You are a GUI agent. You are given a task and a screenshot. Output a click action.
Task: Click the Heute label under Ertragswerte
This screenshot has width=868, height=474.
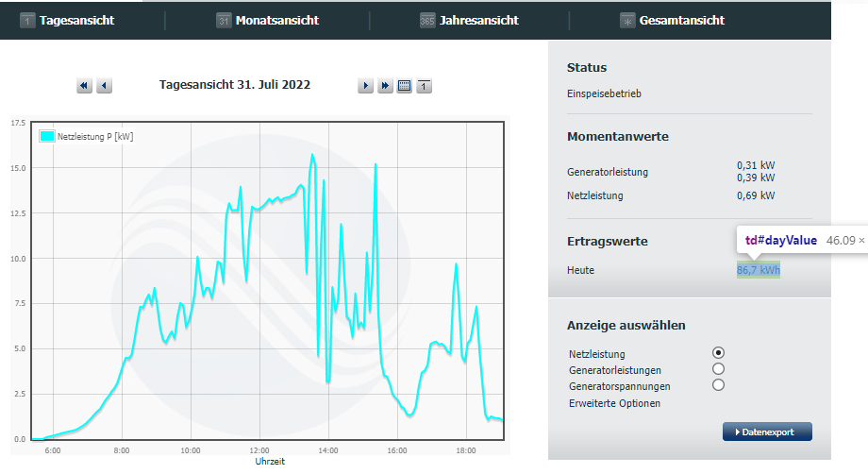point(580,270)
